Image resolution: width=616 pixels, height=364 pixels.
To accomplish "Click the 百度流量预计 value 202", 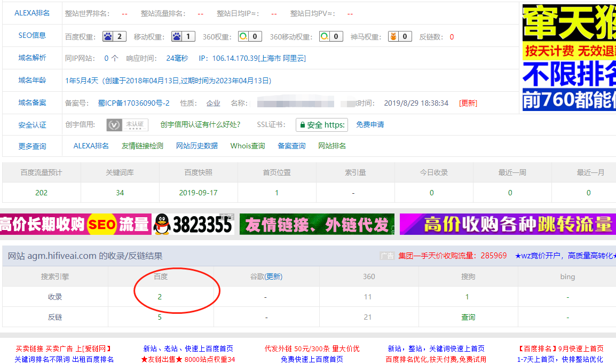I will (x=41, y=193).
